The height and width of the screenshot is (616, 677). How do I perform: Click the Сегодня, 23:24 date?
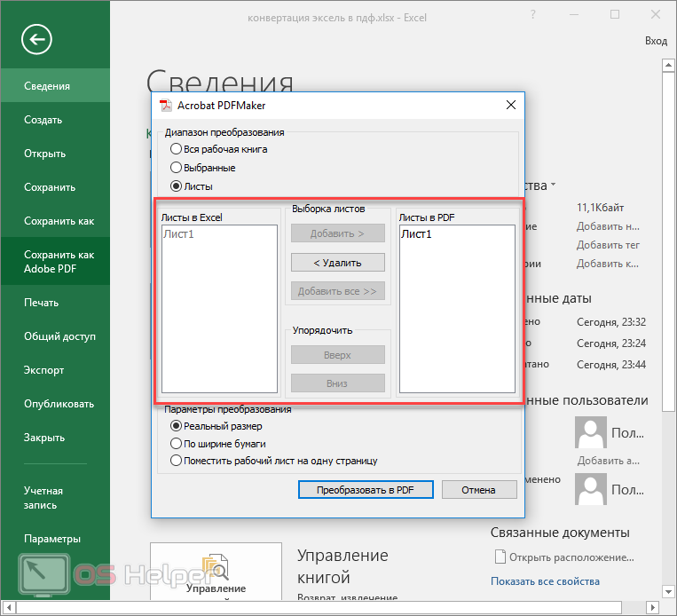coord(611,343)
